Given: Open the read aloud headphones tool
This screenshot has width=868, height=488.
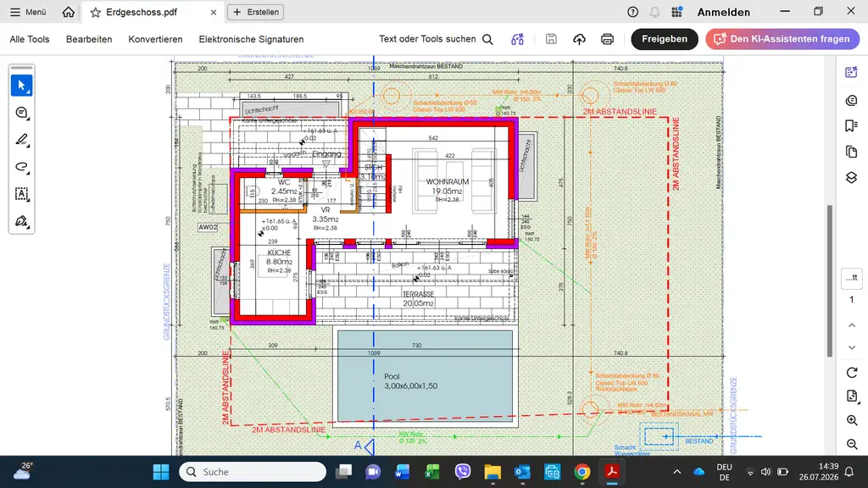Looking at the screenshot, I should coord(518,39).
